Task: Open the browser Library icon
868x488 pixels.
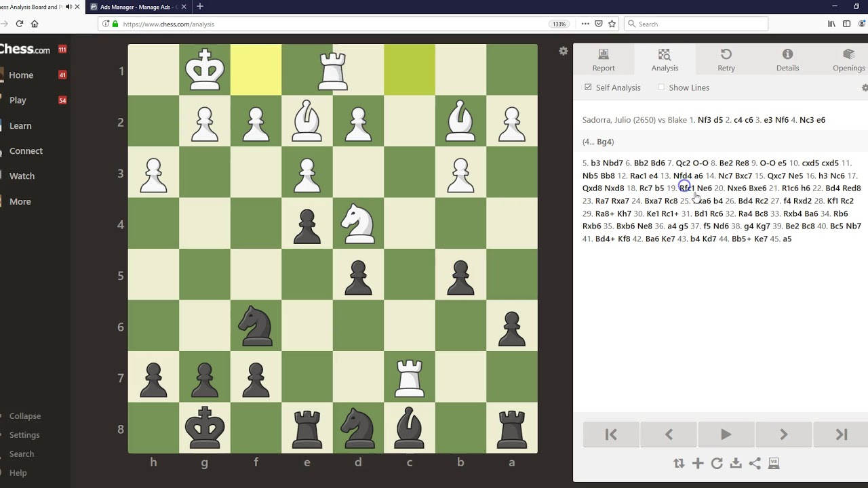Action: click(831, 24)
